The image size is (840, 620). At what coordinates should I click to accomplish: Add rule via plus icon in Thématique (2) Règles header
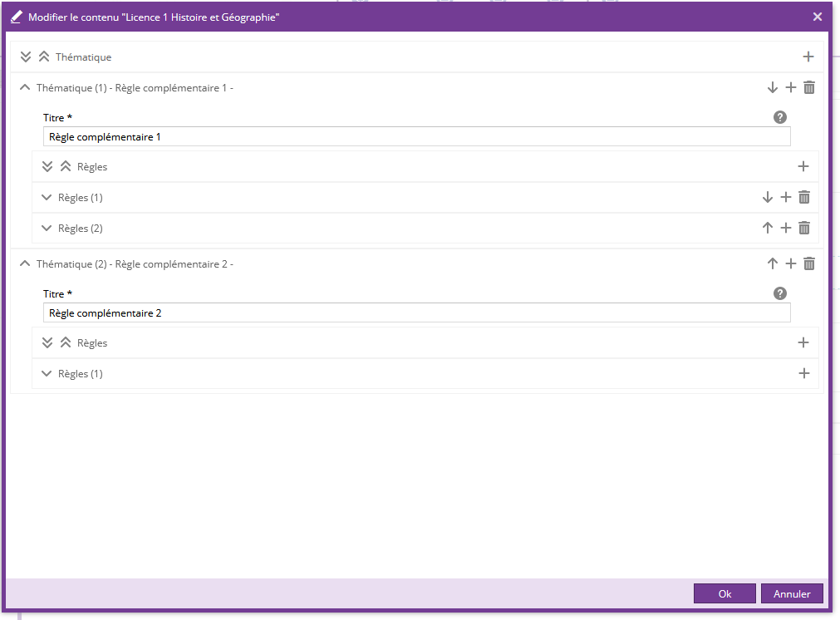[x=803, y=342]
